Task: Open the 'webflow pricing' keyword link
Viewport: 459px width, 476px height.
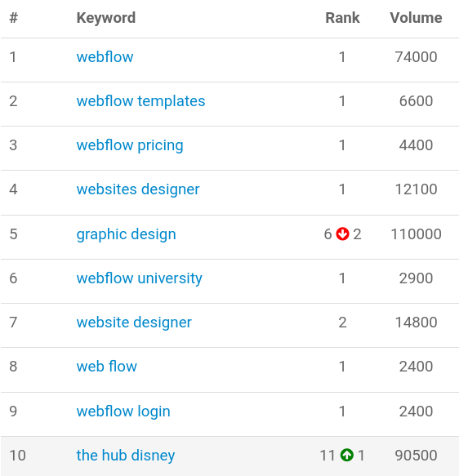Action: pos(130,145)
